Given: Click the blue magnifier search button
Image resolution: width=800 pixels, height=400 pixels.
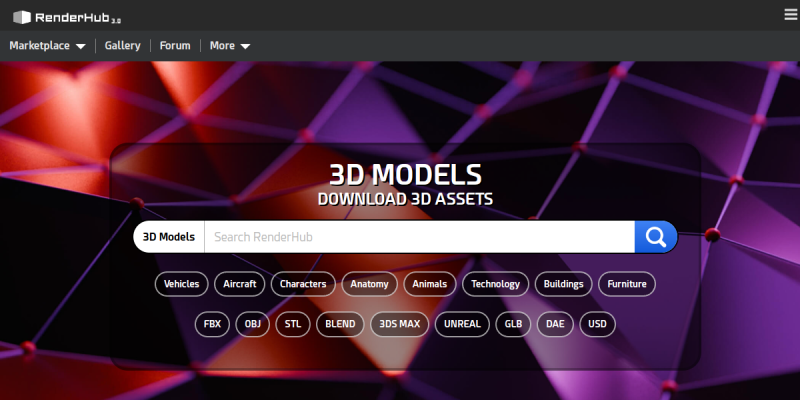Looking at the screenshot, I should pyautogui.click(x=656, y=237).
